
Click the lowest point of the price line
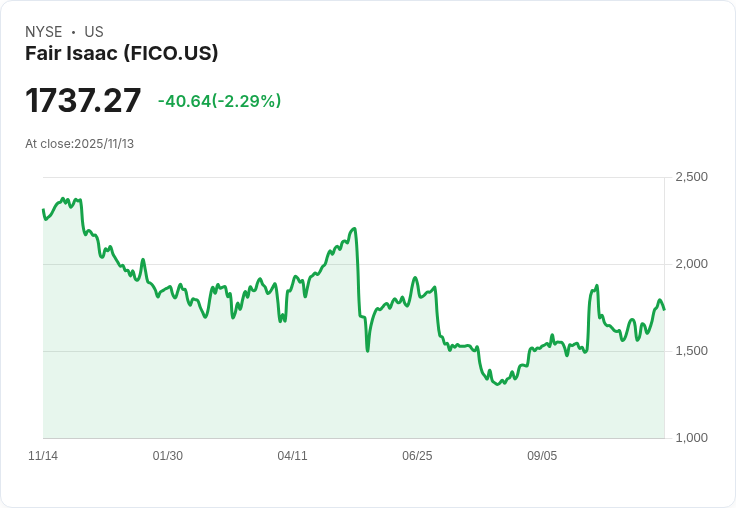click(498, 384)
